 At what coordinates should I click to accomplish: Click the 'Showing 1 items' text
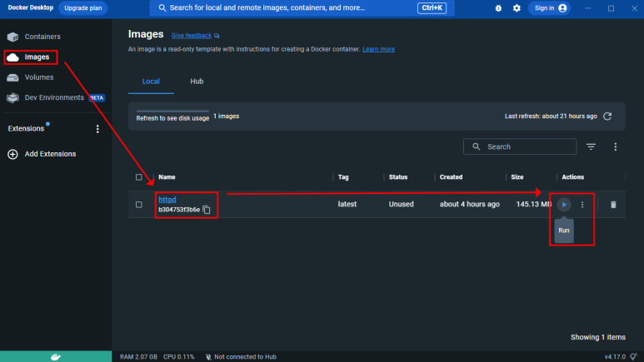(598, 337)
